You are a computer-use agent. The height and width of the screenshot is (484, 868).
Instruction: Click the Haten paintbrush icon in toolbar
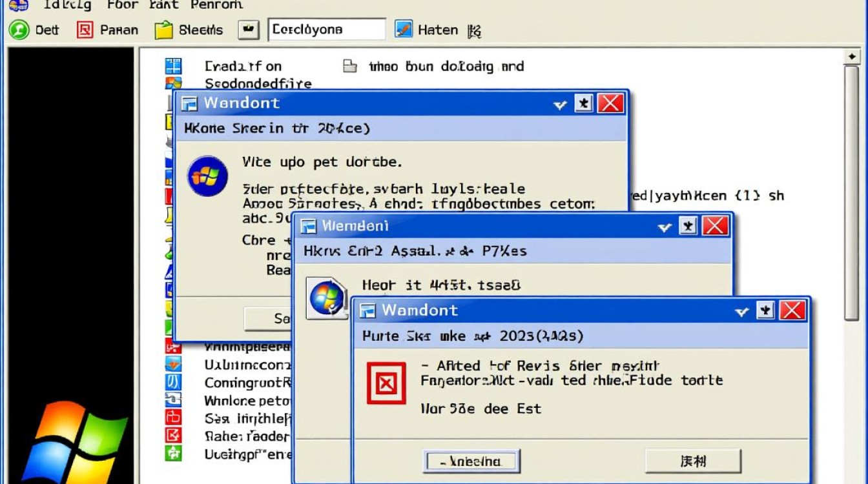tap(404, 30)
